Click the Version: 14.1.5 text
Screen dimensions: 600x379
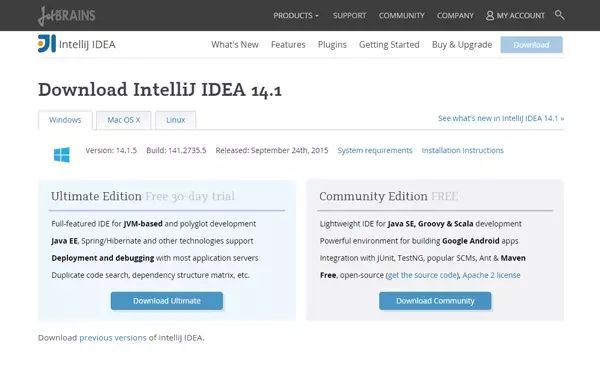(x=111, y=150)
